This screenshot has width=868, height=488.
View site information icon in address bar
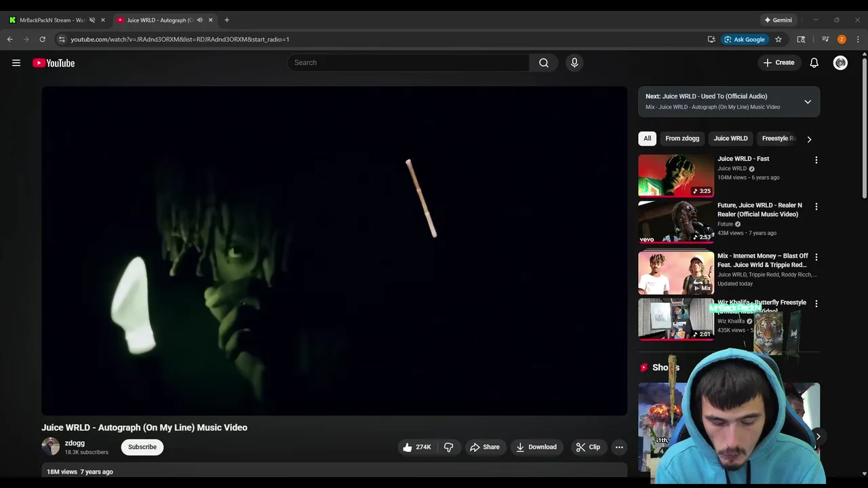62,39
